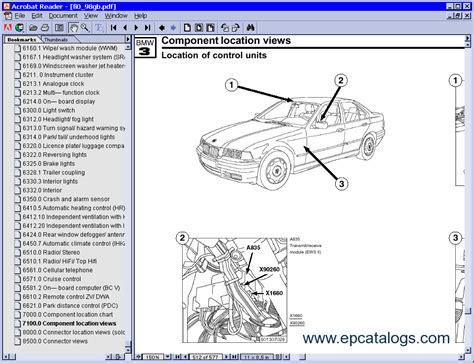Go to last page using toolbar arrow

[x=148, y=28]
